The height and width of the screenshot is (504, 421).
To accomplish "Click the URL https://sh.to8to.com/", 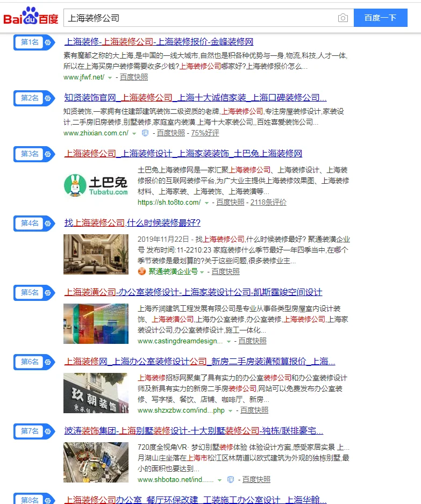I will pyautogui.click(x=169, y=202).
